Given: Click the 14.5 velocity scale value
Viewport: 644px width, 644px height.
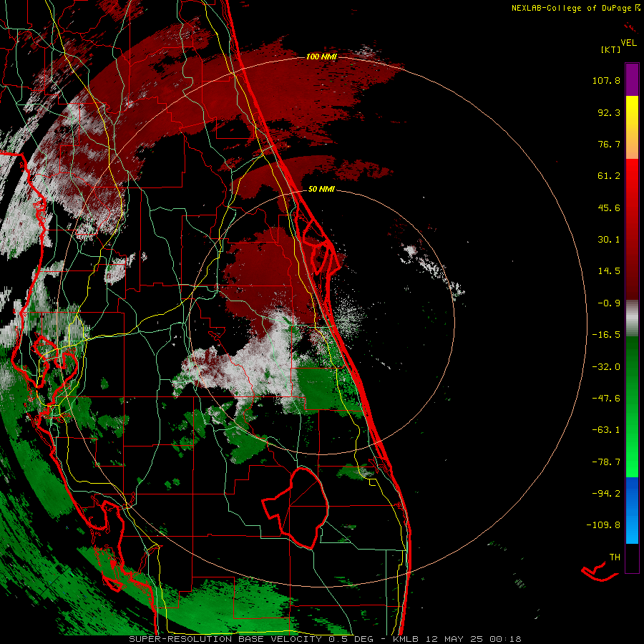Looking at the screenshot, I should (x=609, y=271).
